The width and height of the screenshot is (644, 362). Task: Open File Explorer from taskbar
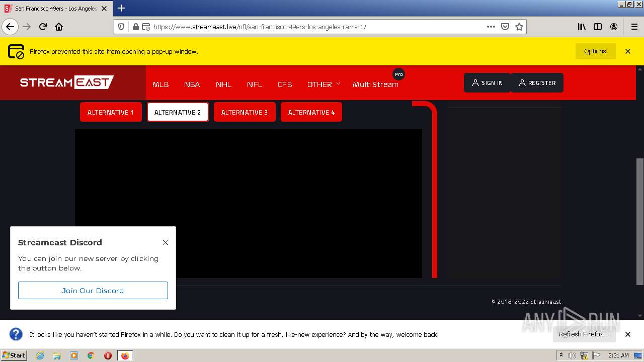pos(57,355)
